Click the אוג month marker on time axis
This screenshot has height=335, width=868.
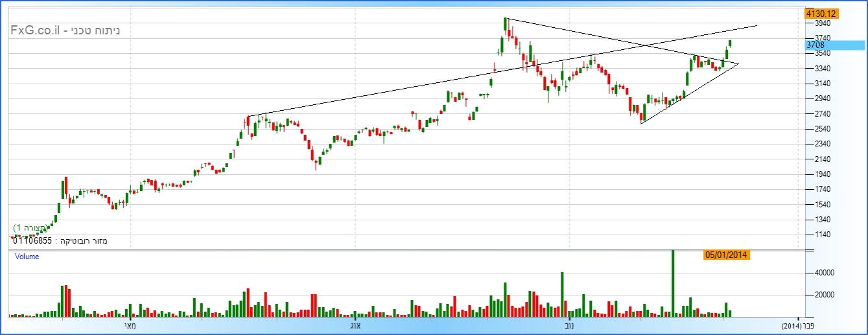[x=355, y=325]
